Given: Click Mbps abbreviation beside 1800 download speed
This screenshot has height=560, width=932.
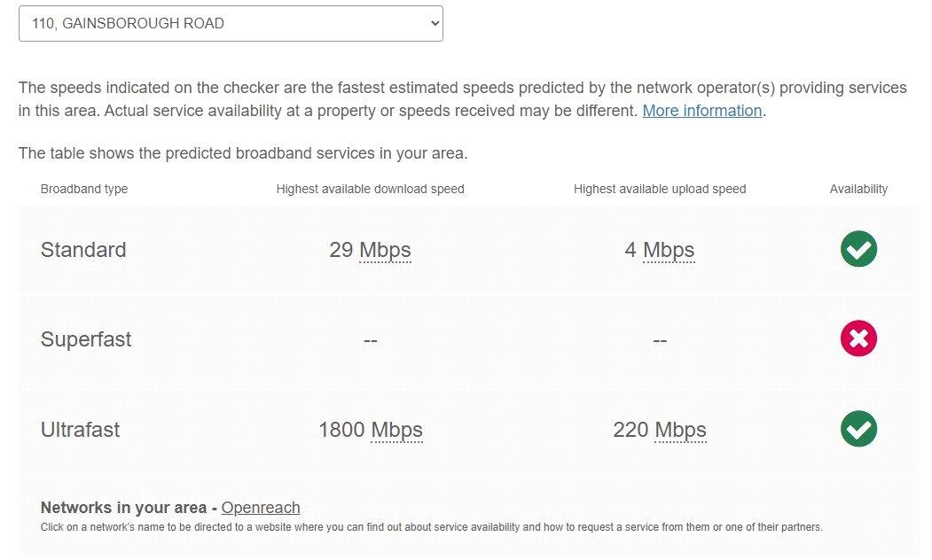Looking at the screenshot, I should [x=396, y=430].
